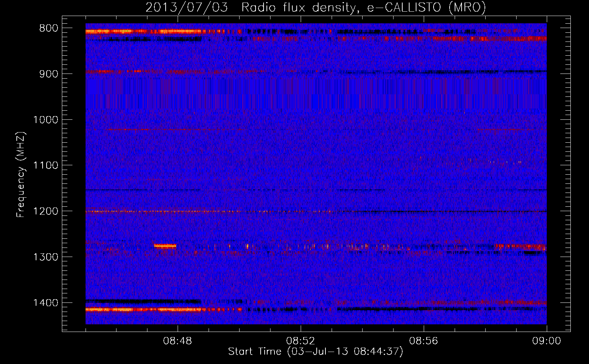Click the bright yellow burst near 1280 MHz

[x=165, y=246]
